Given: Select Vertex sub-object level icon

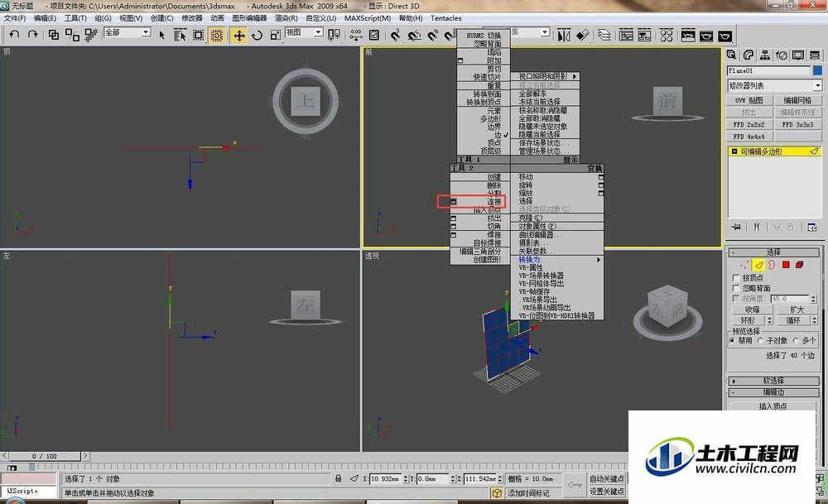Looking at the screenshot, I should tap(745, 265).
